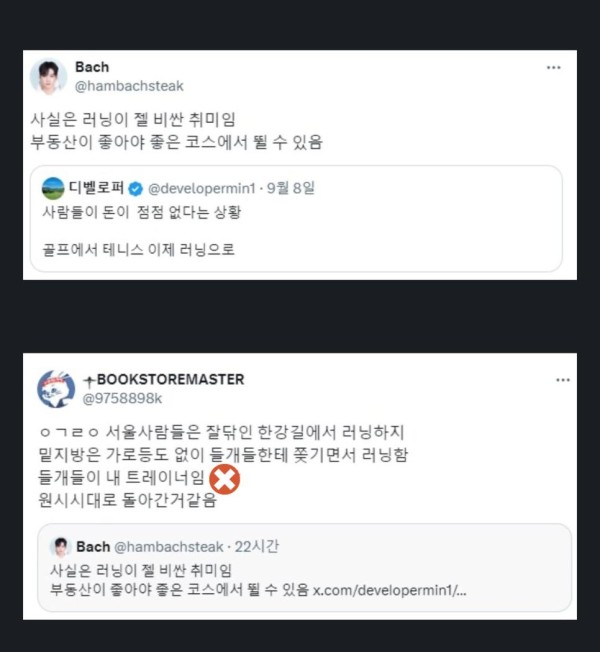Open the @developermin1 handle in quoted tweet
Screen dimensions: 600x652
pyautogui.click(x=202, y=189)
